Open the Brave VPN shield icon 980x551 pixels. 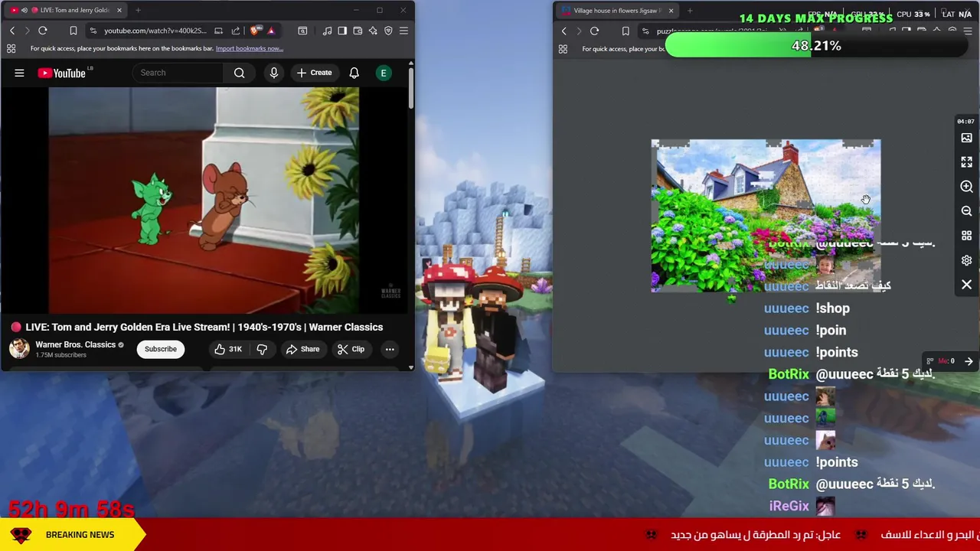pyautogui.click(x=388, y=31)
